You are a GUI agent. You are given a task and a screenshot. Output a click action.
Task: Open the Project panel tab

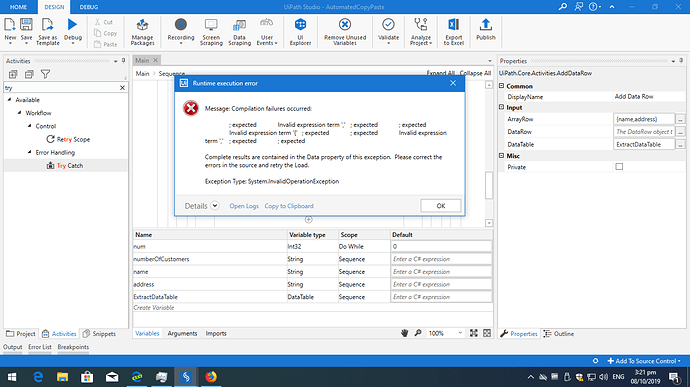21,334
